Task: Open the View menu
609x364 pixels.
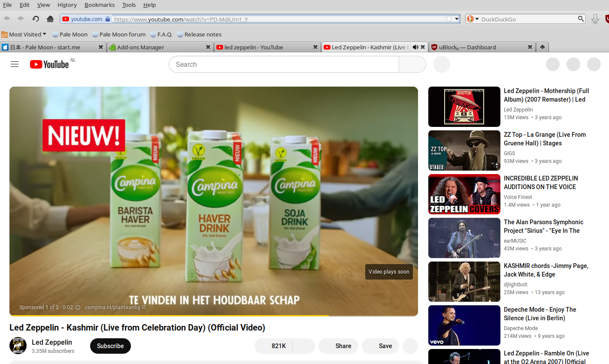Action: (43, 5)
